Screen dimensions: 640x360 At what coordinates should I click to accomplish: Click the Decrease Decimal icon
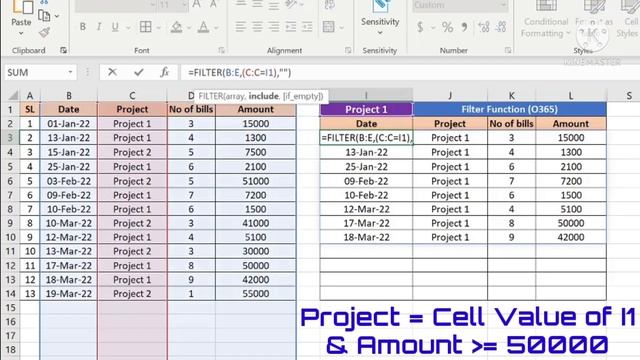(501, 27)
